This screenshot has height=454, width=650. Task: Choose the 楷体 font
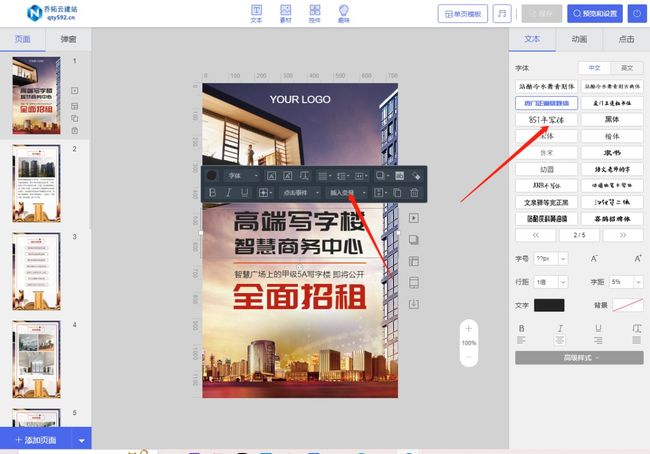(612, 136)
